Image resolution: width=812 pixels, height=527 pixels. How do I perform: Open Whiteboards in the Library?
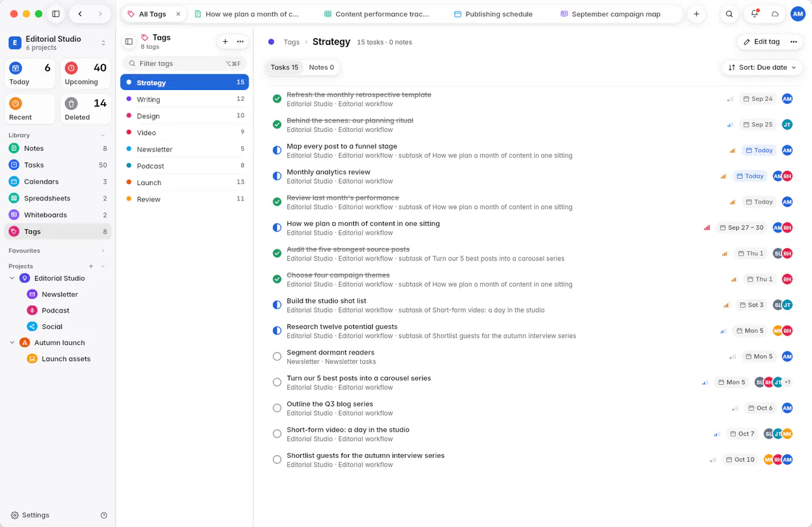[58, 215]
